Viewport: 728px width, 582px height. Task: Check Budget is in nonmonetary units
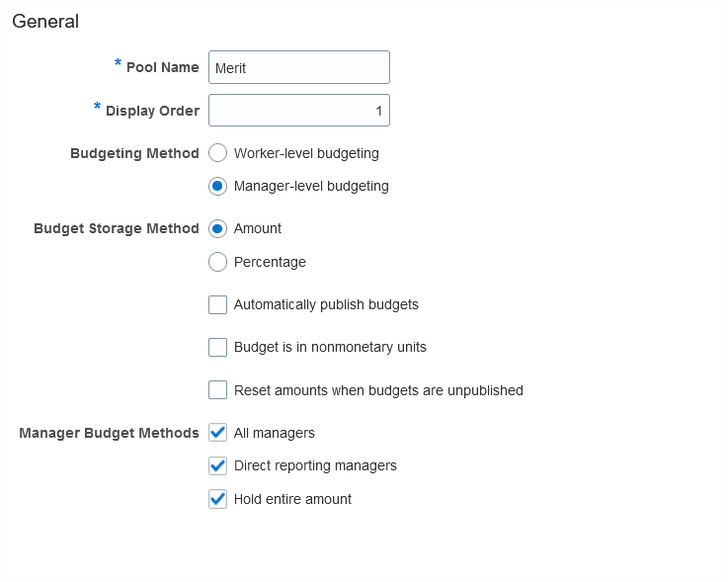click(x=218, y=347)
